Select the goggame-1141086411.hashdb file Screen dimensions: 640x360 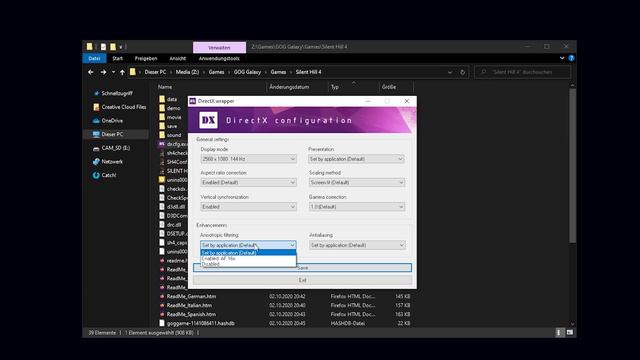coord(200,323)
